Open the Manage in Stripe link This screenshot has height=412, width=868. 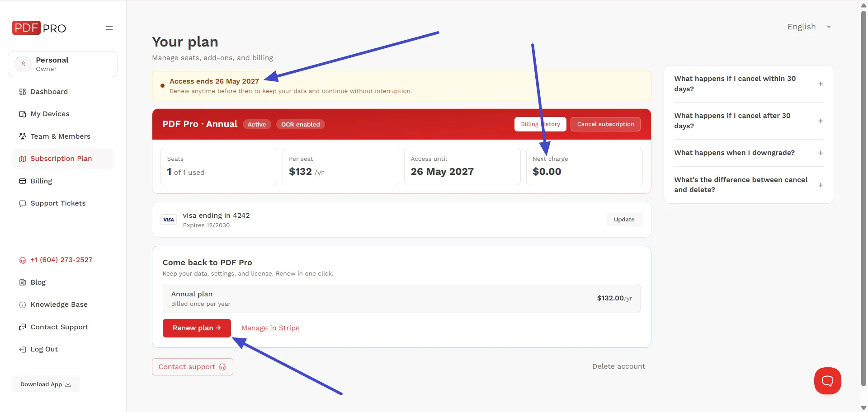click(270, 328)
